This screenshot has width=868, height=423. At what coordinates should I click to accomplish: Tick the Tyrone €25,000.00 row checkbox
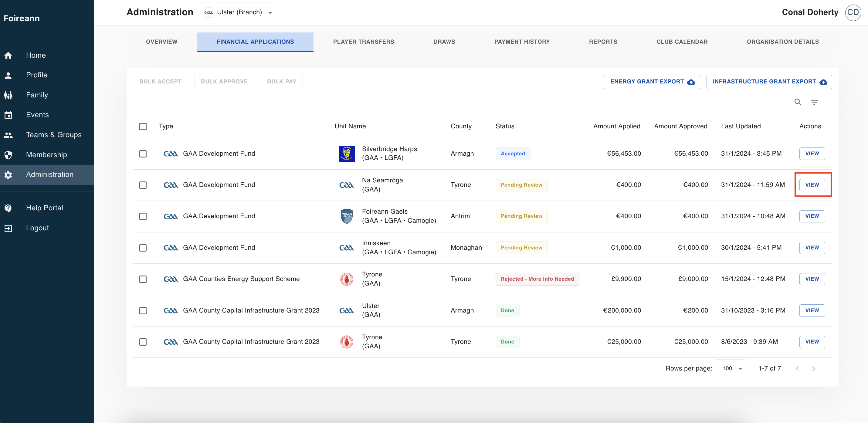pyautogui.click(x=143, y=342)
